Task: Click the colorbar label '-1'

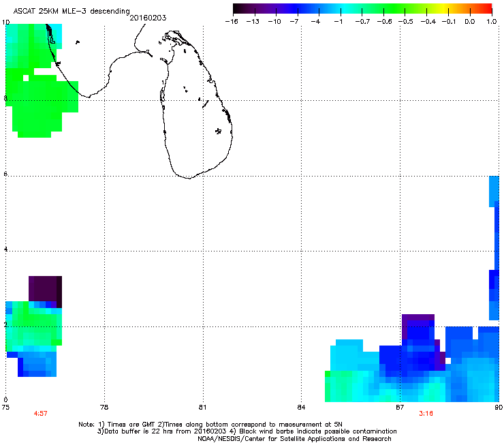Action: [x=338, y=22]
